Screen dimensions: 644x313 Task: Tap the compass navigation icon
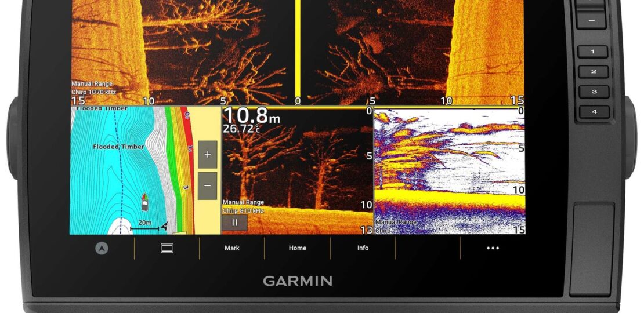click(102, 248)
